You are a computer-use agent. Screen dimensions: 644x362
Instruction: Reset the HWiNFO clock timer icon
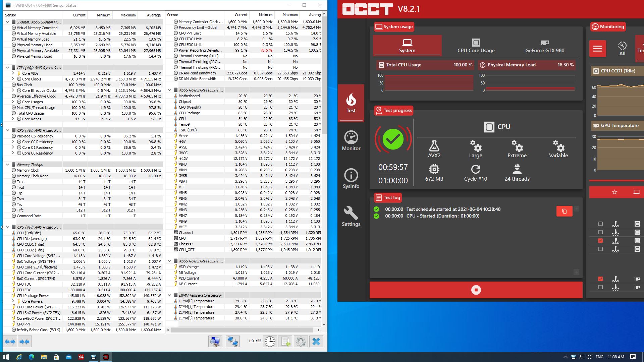tap(270, 342)
